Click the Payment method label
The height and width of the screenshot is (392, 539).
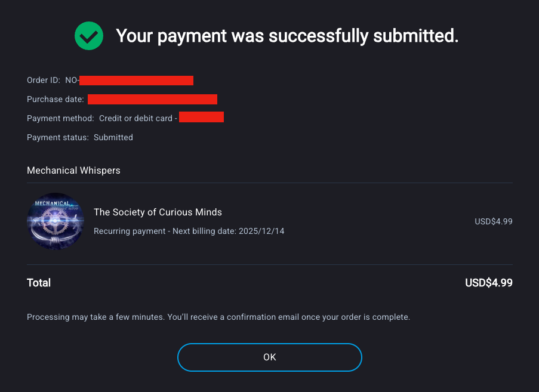pos(60,118)
